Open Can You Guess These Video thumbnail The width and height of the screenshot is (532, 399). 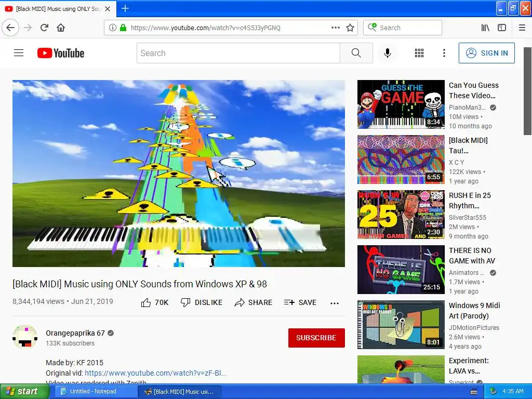(x=401, y=104)
